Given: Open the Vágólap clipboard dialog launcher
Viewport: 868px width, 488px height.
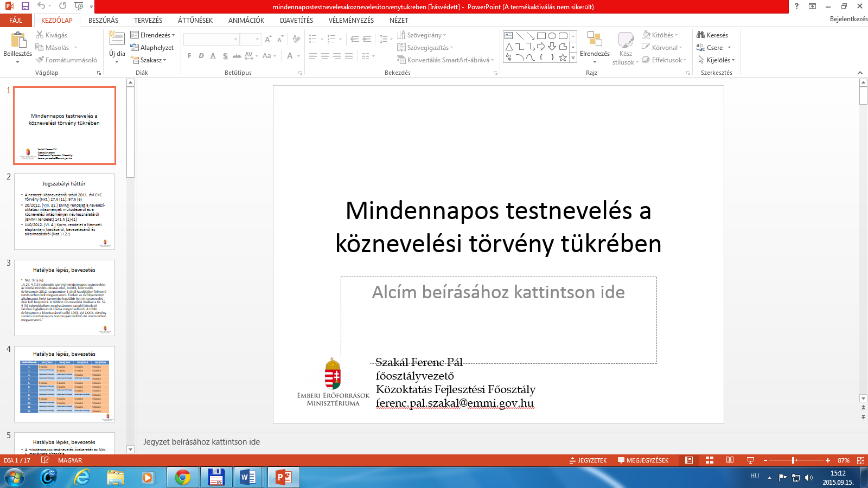Looking at the screenshot, I should [99, 73].
